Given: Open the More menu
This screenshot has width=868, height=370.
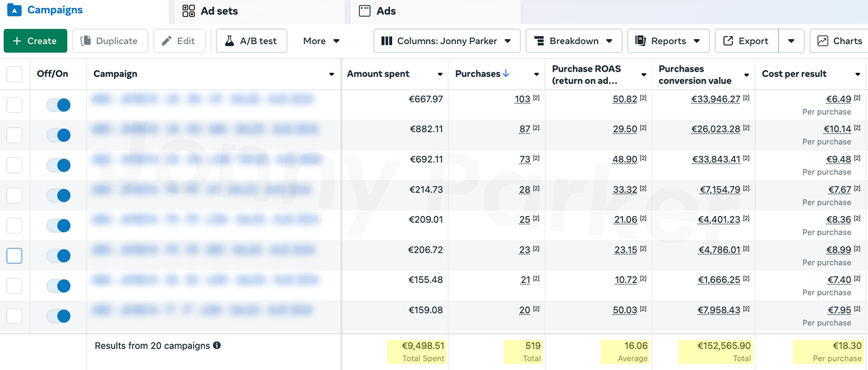Looking at the screenshot, I should coord(321,41).
